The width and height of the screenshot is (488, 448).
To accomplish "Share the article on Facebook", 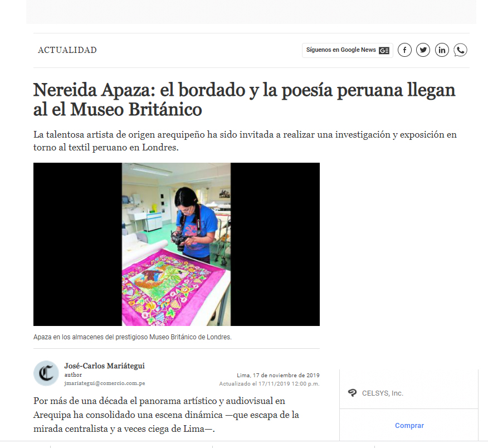I will coord(404,50).
